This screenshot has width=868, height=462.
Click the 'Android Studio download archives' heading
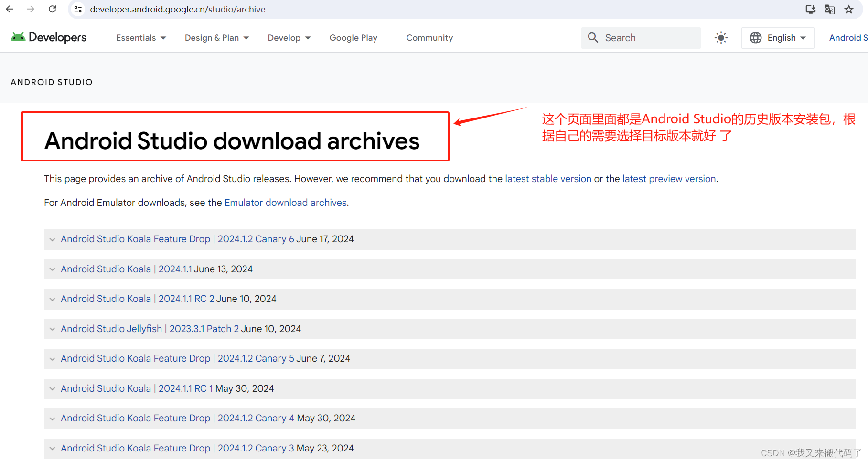pos(232,141)
